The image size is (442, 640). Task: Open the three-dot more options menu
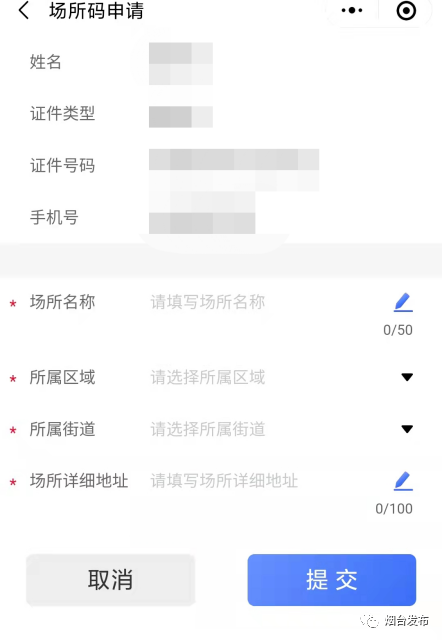(352, 10)
